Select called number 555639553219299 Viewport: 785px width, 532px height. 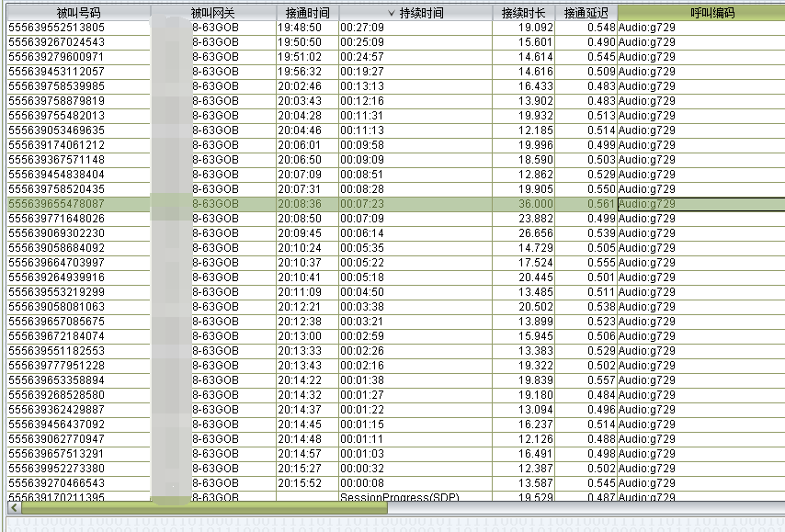[57, 292]
